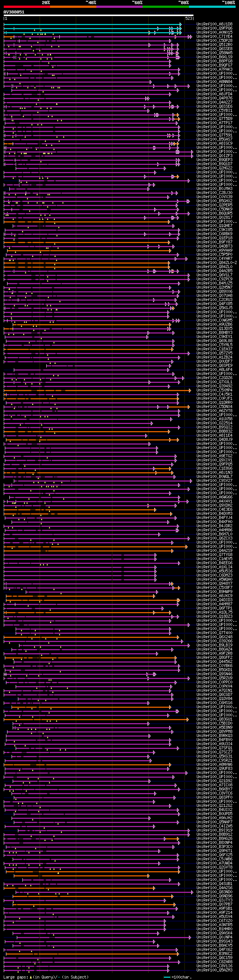Click hit label UniRef100_C5YBI1
The height and width of the screenshot is (980, 239).
214,111
